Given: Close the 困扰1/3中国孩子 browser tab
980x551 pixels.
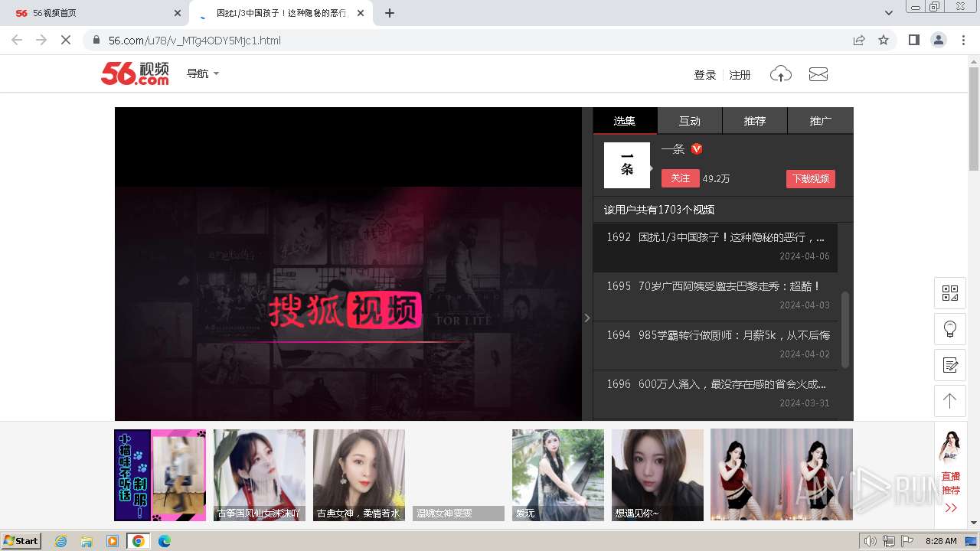Looking at the screenshot, I should coord(361,13).
